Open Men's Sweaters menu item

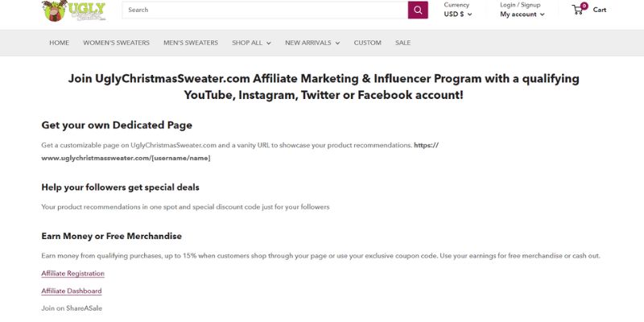point(191,43)
